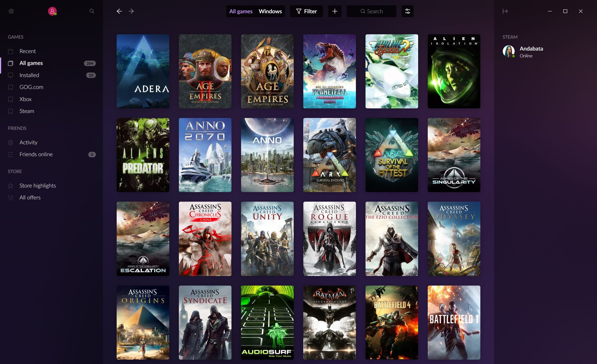Click the forward navigation arrow icon
This screenshot has height=364, width=597.
coord(131,11)
